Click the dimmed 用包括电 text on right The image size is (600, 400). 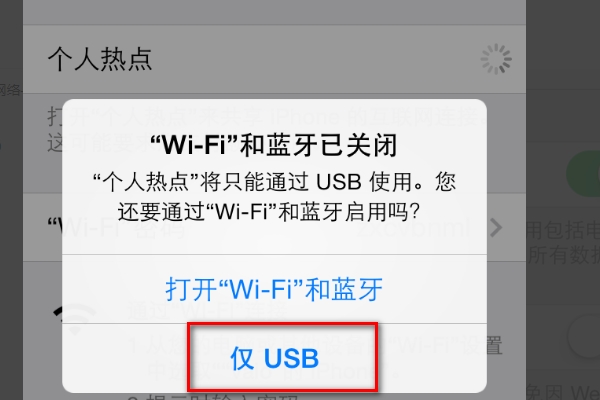tap(562, 230)
